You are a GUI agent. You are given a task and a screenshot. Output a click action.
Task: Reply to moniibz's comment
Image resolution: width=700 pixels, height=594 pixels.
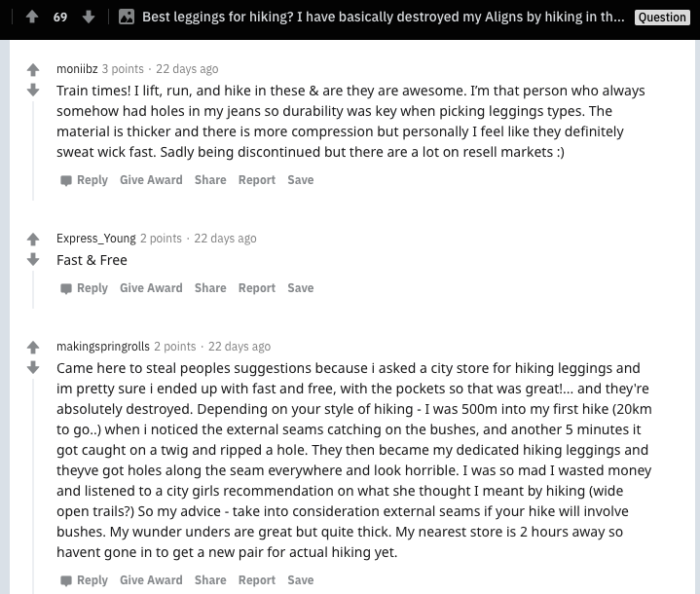84,180
